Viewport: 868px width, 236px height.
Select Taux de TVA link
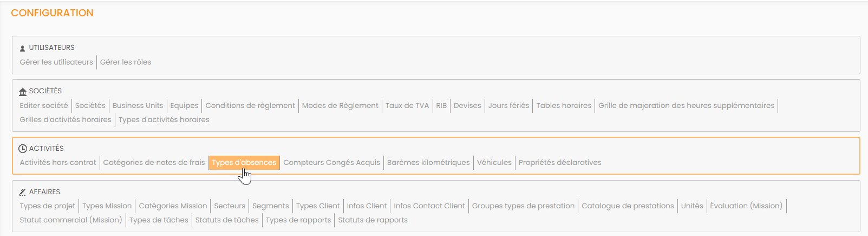tap(407, 106)
